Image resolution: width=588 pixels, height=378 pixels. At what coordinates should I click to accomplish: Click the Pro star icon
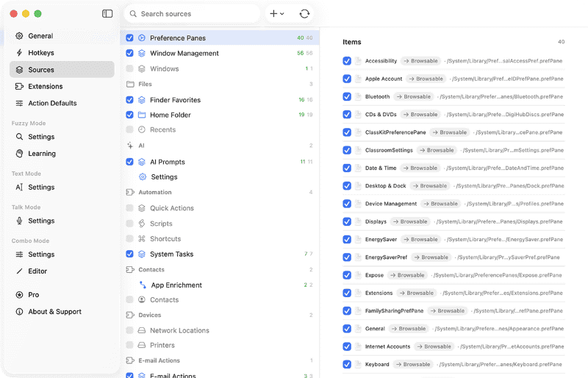pos(20,295)
